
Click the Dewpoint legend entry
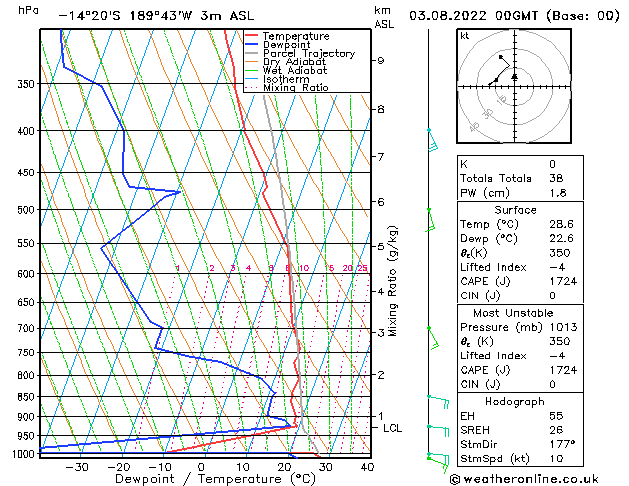[x=286, y=45]
